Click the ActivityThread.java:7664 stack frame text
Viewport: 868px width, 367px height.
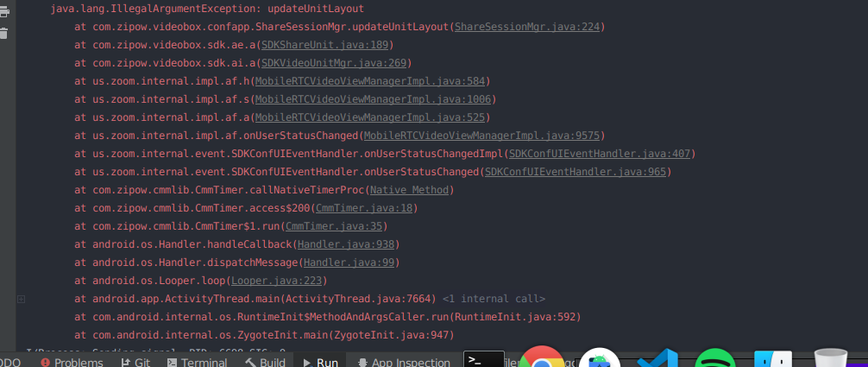[255, 299]
